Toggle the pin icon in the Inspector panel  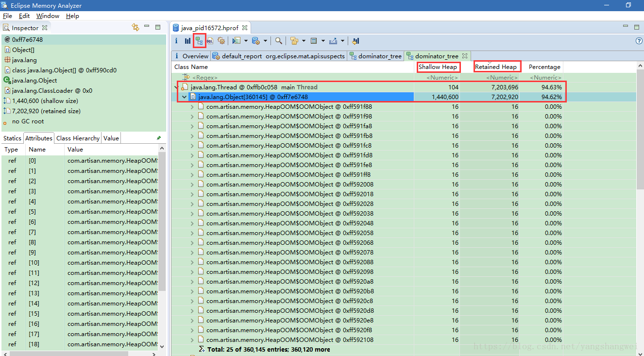159,138
